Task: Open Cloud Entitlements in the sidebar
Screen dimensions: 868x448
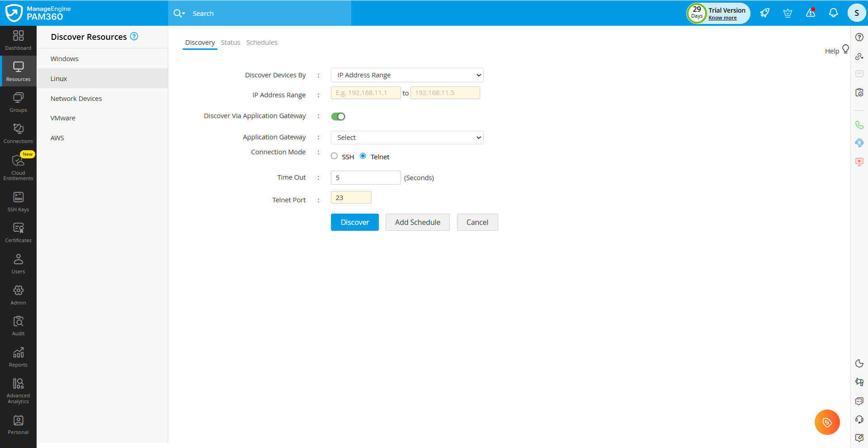Action: pos(18,167)
